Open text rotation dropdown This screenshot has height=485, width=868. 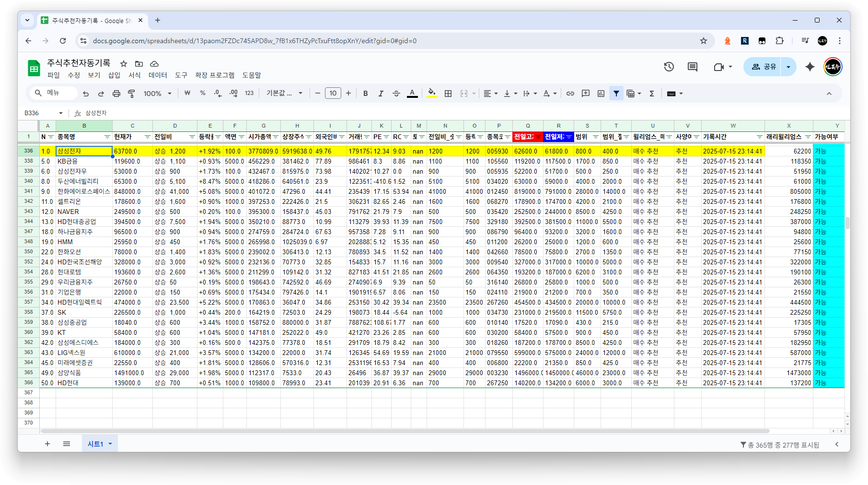coord(550,94)
